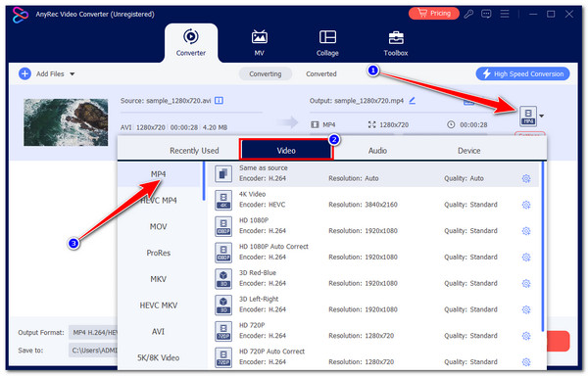Open the hamburger menu icon
Screen dimensions: 588x376
[505, 14]
